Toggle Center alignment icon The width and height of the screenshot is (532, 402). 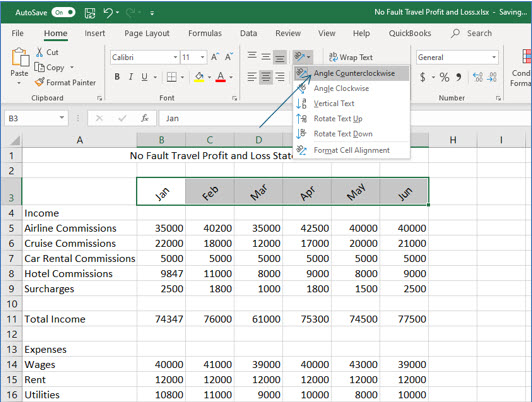[x=266, y=77]
